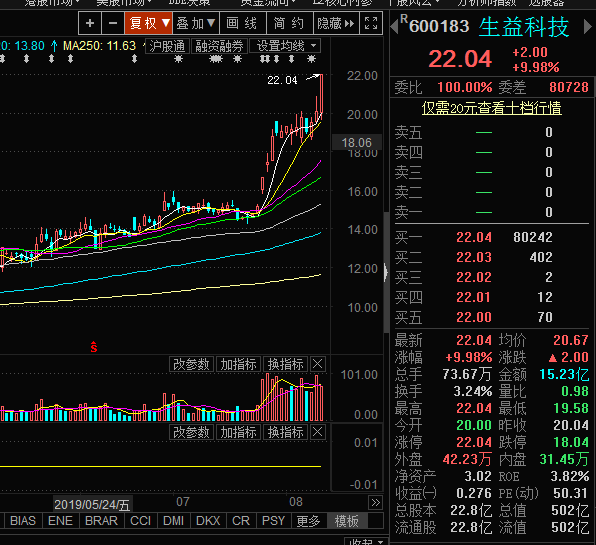Click the 买四 bid price 22.01
This screenshot has width=596, height=545.
474,297
